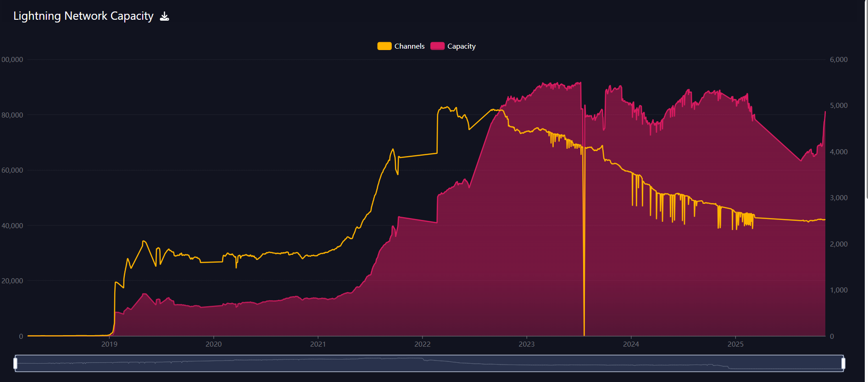868x382 pixels.
Task: Click the Lightning Network Capacity title
Action: (x=83, y=16)
